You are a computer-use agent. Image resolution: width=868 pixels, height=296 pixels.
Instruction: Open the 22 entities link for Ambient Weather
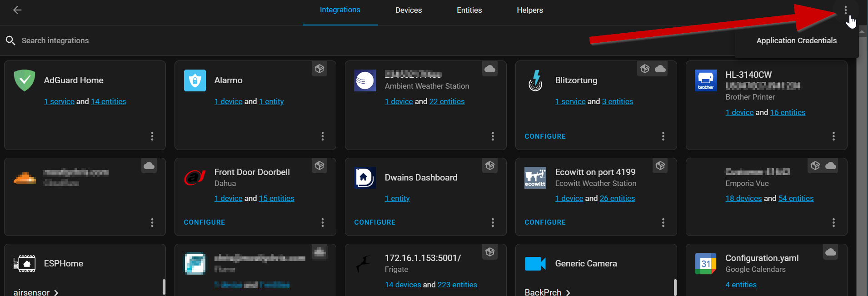447,101
